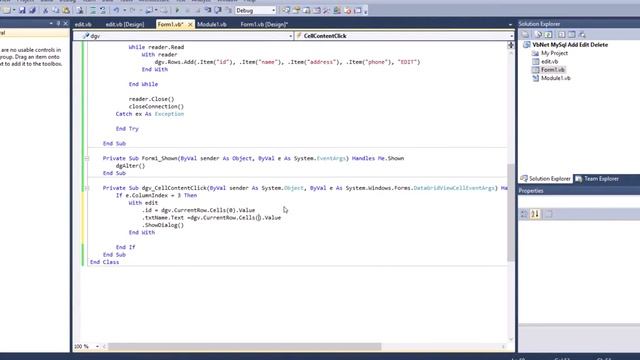Click the 'While reader.Read' code line
640x360 pixels.
click(x=156, y=47)
